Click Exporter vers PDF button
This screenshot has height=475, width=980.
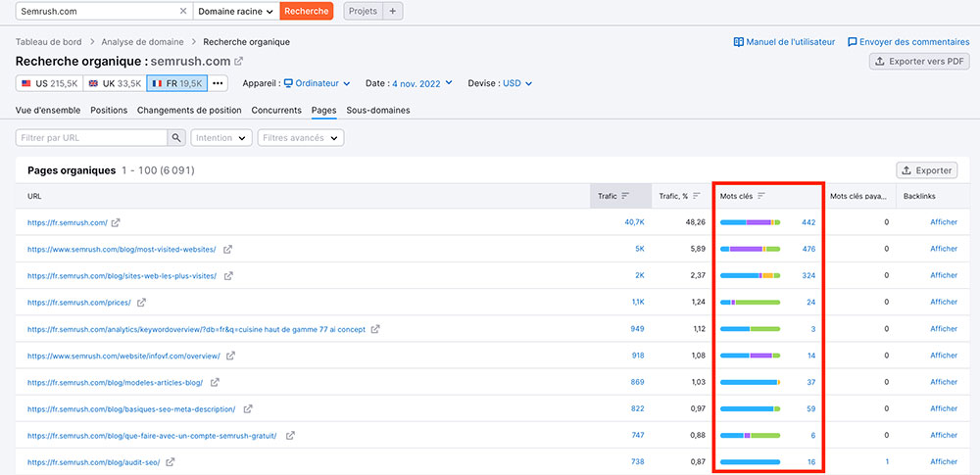(x=919, y=62)
